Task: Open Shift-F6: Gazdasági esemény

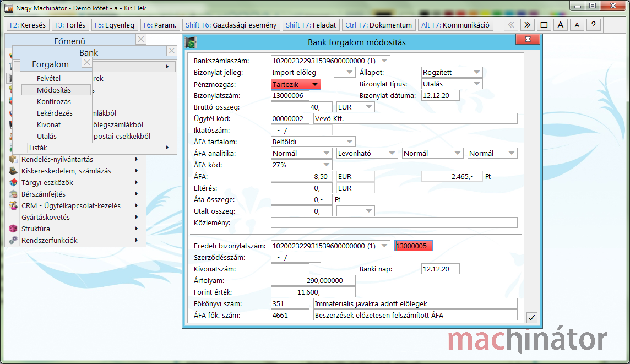Action: pos(231,25)
